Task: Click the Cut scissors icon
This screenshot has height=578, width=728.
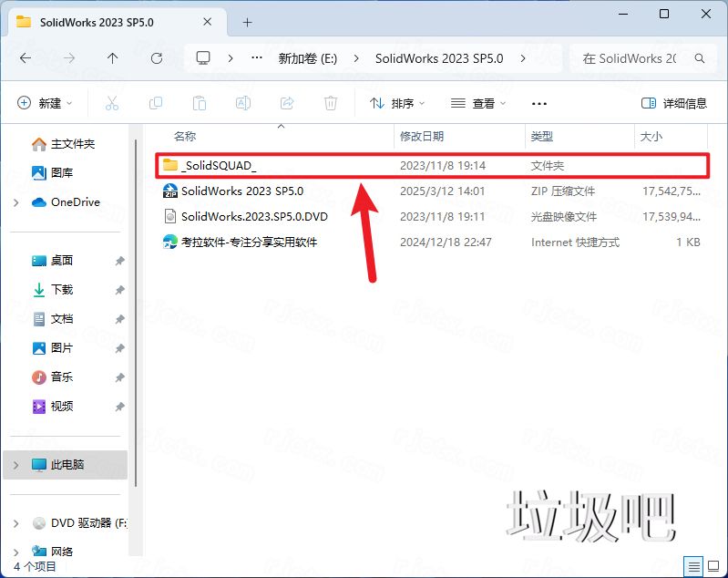Action: click(112, 103)
